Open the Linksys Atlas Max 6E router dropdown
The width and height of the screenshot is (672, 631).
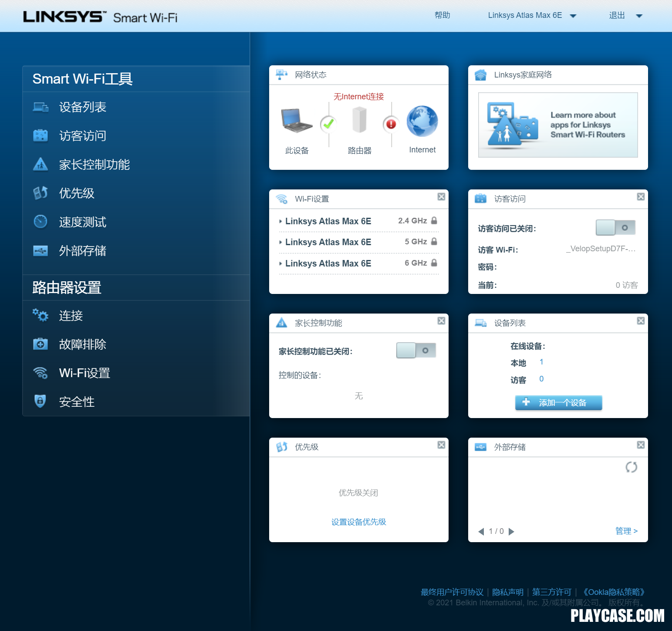click(x=532, y=16)
